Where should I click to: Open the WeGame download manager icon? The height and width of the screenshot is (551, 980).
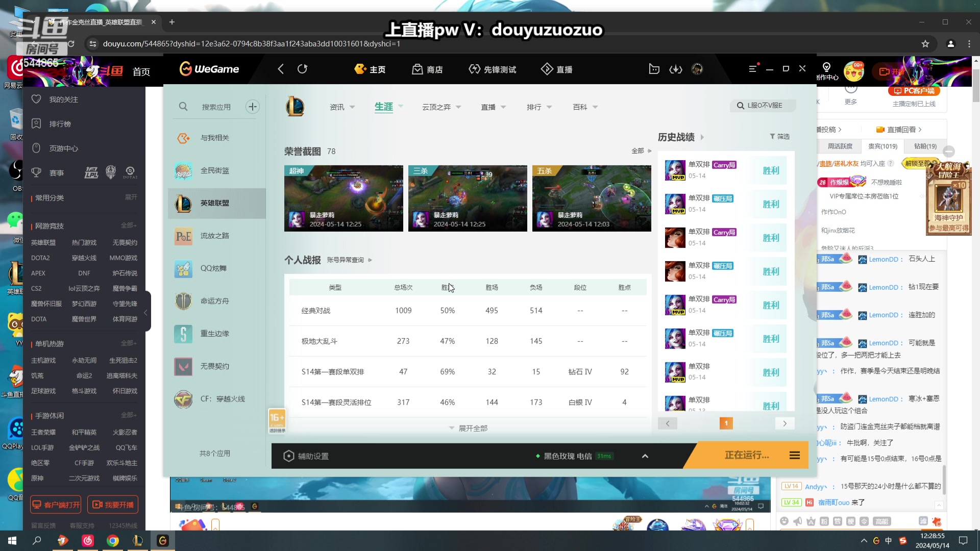(675, 69)
